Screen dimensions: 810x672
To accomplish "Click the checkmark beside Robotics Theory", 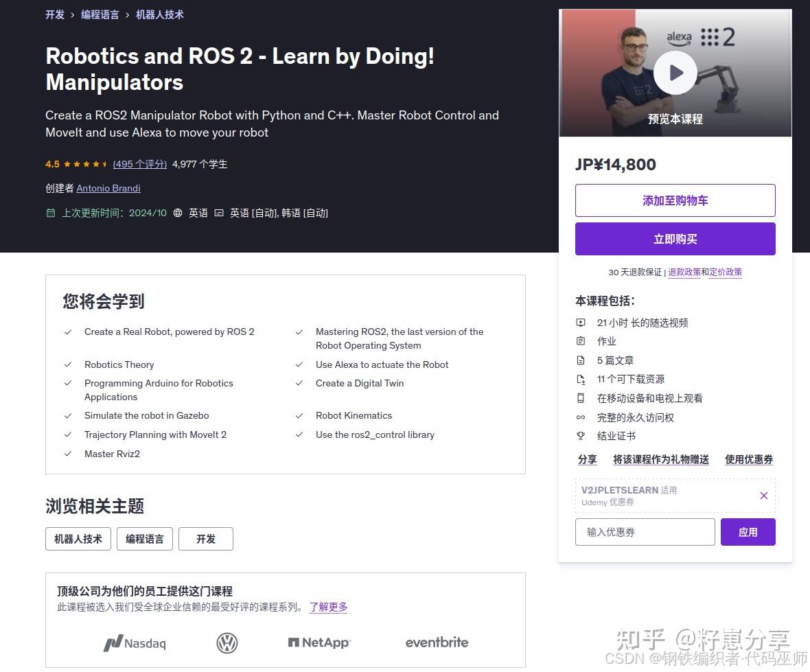I will [67, 364].
